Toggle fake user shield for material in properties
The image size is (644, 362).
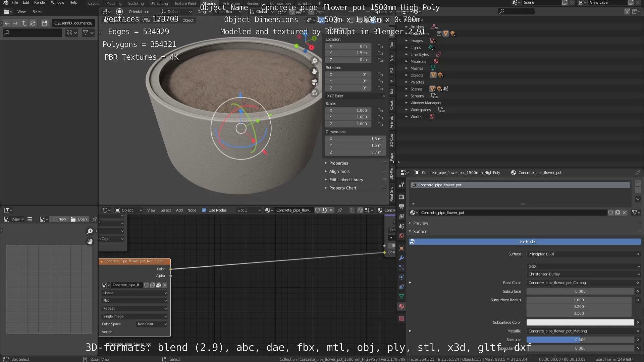pos(611,213)
